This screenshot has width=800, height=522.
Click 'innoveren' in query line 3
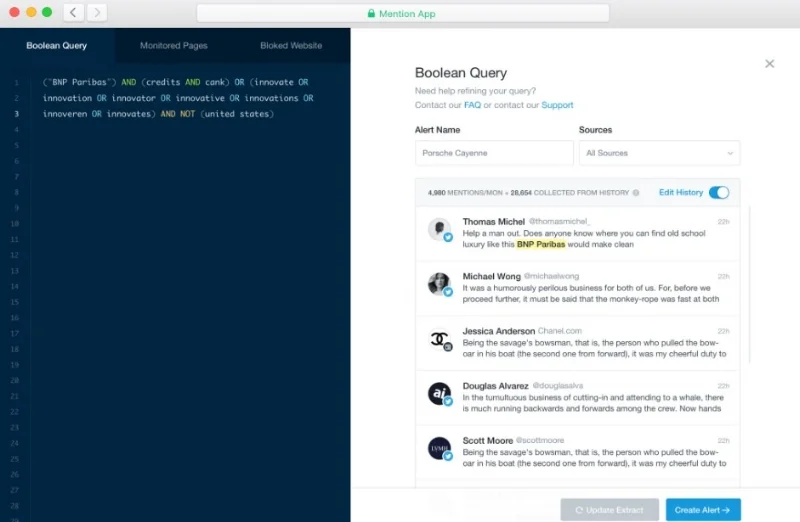(65, 114)
